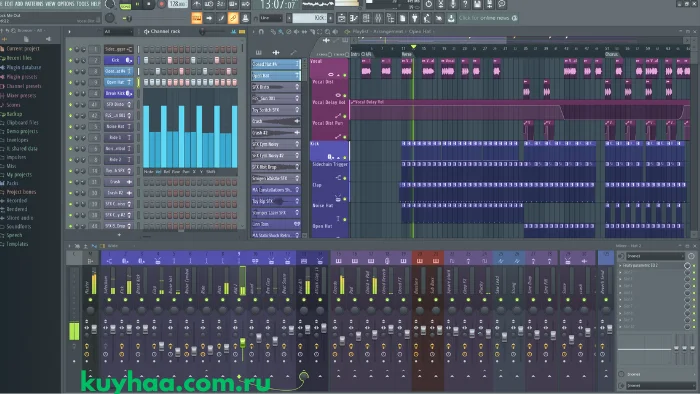
Task: Mute the Open Hat channel green LED
Action: [x=70, y=83]
